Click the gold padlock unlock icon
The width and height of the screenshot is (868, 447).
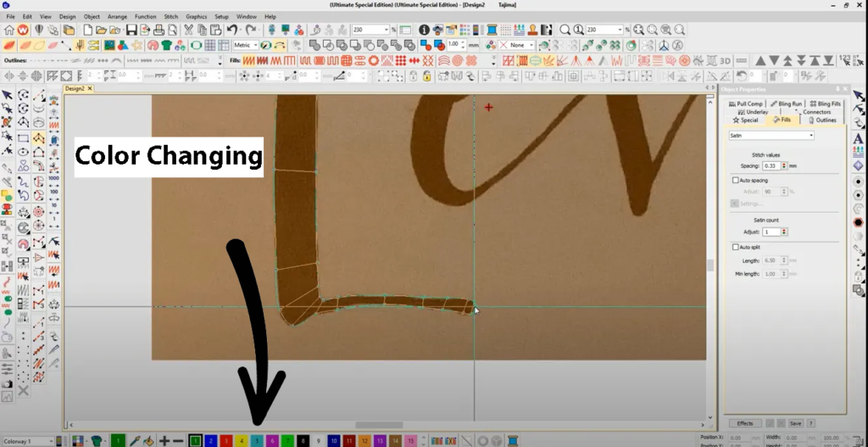coord(427,75)
